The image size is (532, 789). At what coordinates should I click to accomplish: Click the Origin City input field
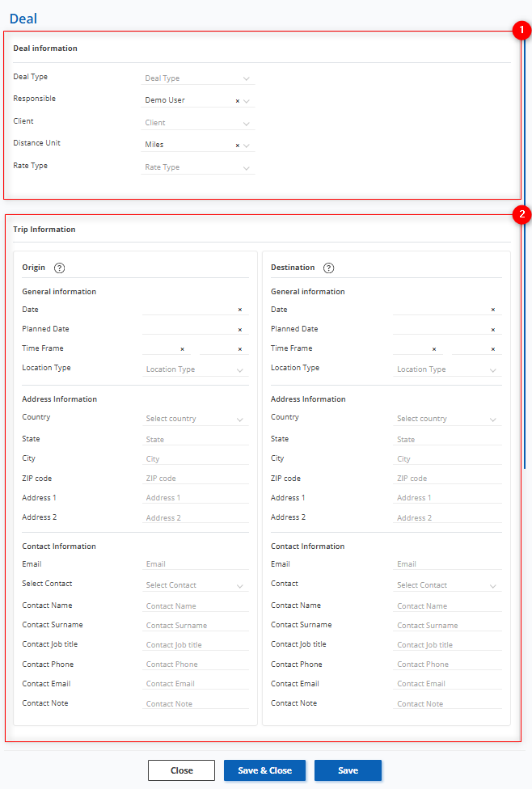(x=195, y=459)
